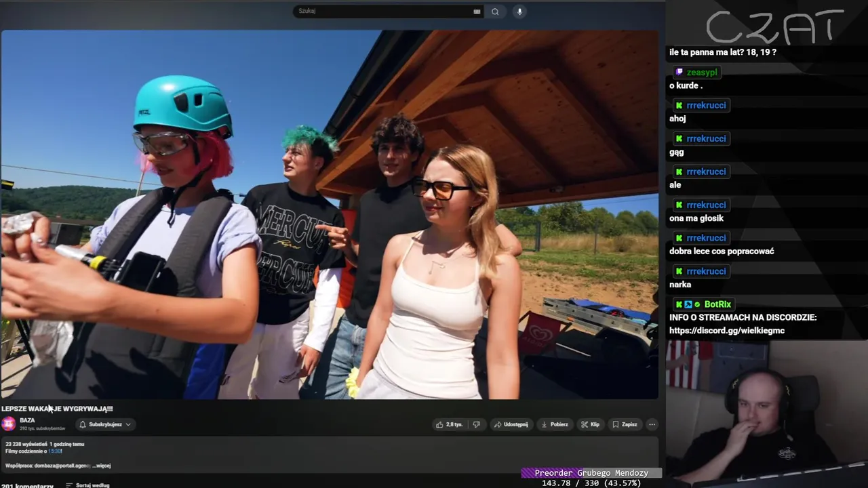
Task: Click the BAZA channel avatar
Action: (9, 424)
